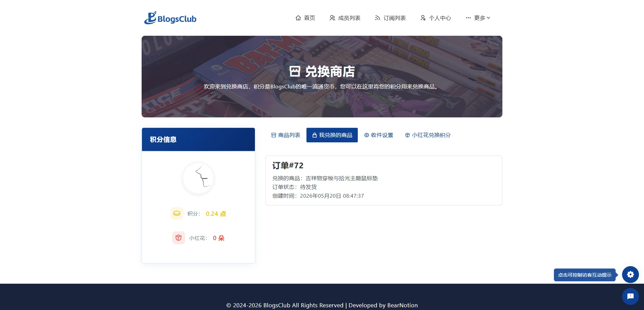Screen dimensions: 644x310
Task: Switch to 商品列表 tab
Action: pos(286,135)
